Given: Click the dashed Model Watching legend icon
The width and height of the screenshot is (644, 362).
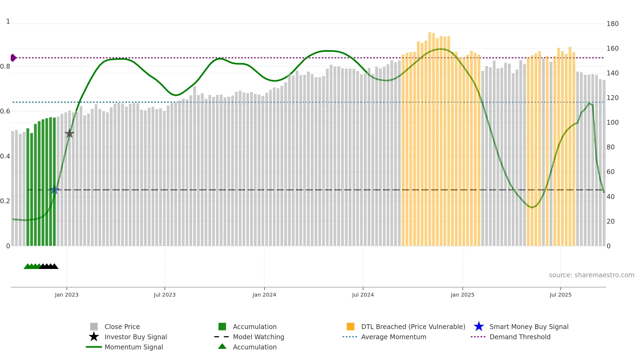Looking at the screenshot, I should click(x=222, y=337).
